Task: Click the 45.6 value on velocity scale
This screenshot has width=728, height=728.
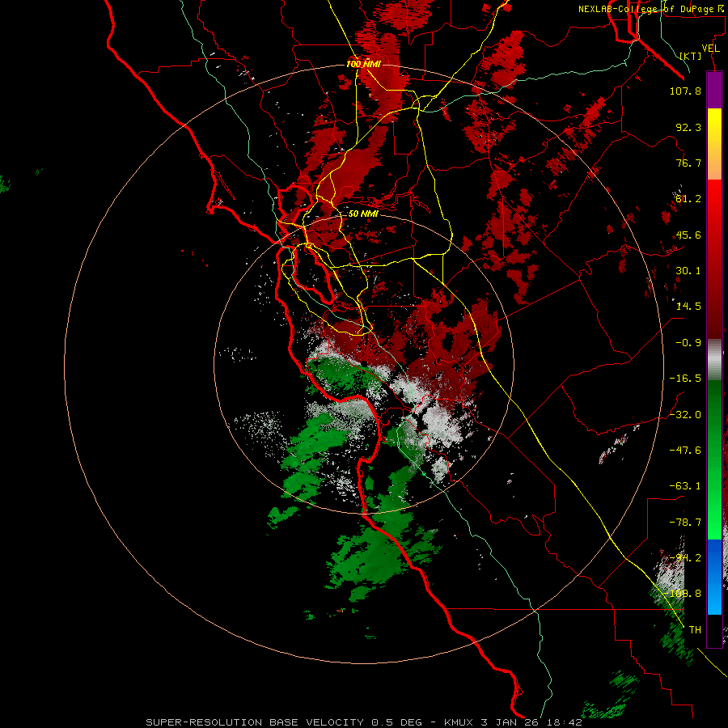Action: click(688, 235)
